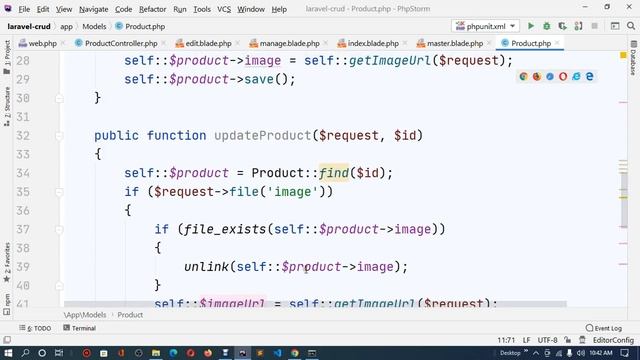
Task: Click the 11:71 cursor position indicator
Action: 506,340
